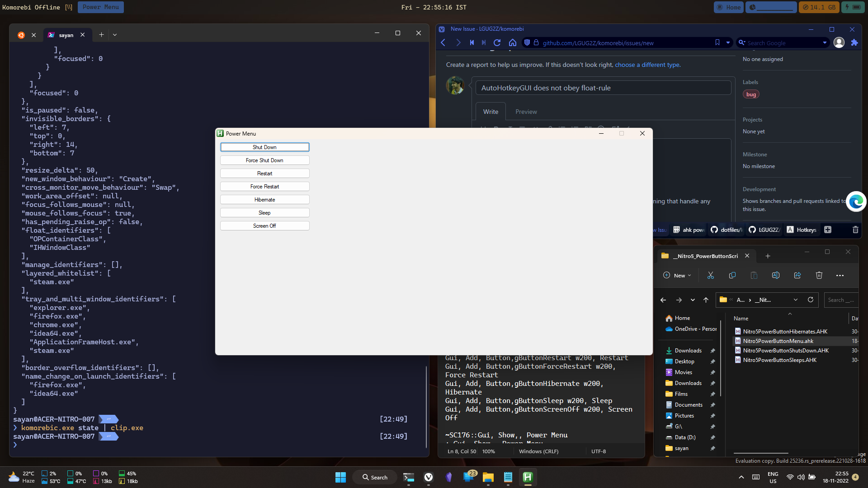Viewport: 868px width, 488px height.
Task: Select the sayan terminal tab
Action: coord(66,35)
